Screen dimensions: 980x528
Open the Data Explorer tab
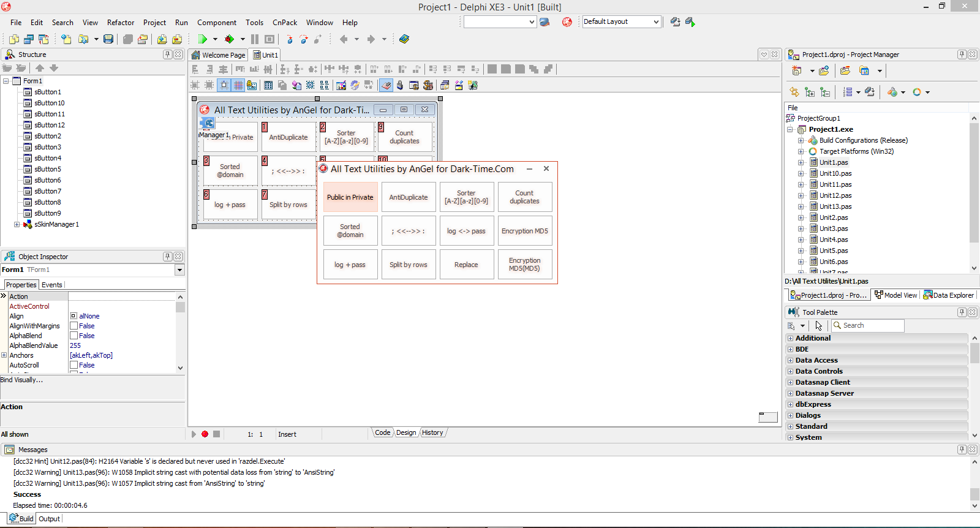pyautogui.click(x=948, y=295)
